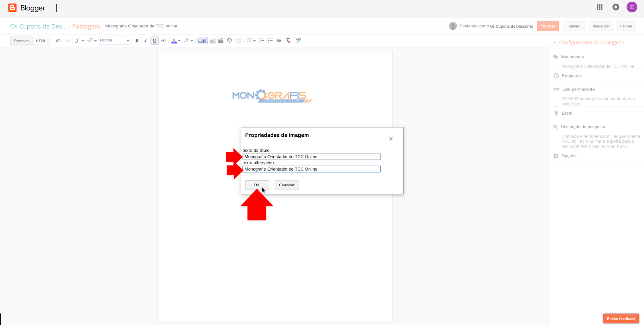Click the Fechar button
Viewport: 644px width, 325px height.
[x=626, y=26]
